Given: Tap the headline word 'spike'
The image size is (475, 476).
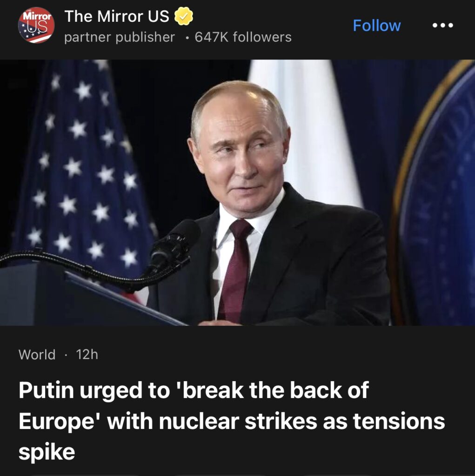Looking at the screenshot, I should pos(47,452).
